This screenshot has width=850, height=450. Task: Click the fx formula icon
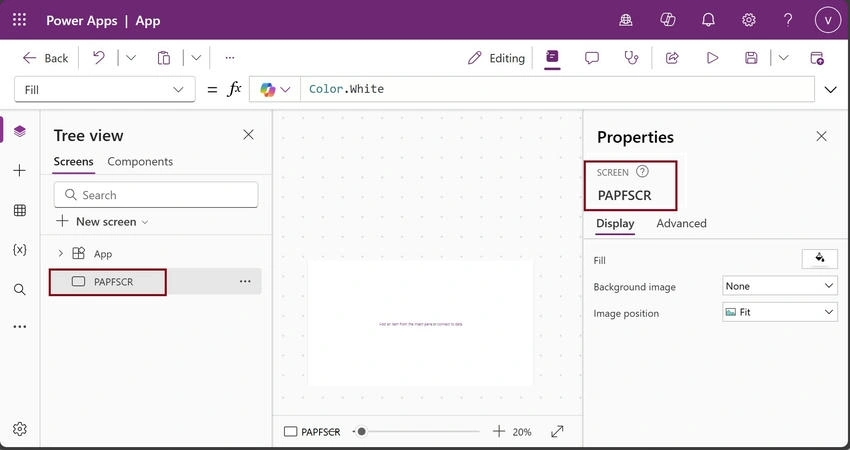[234, 89]
